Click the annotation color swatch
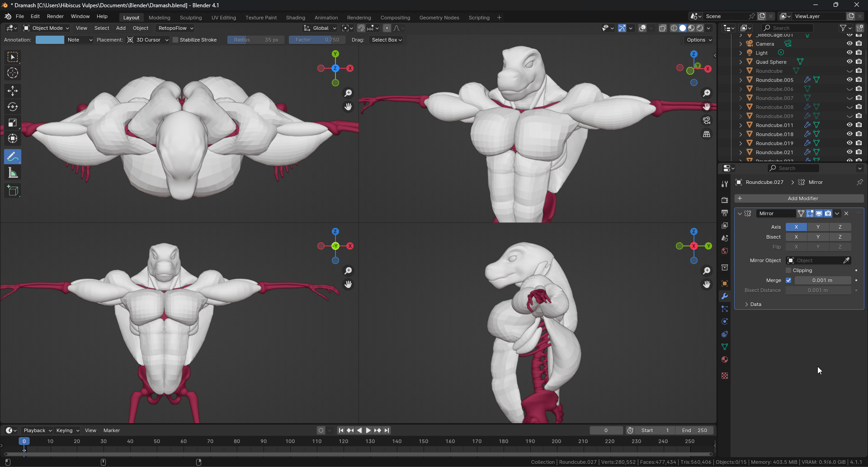 [50, 40]
